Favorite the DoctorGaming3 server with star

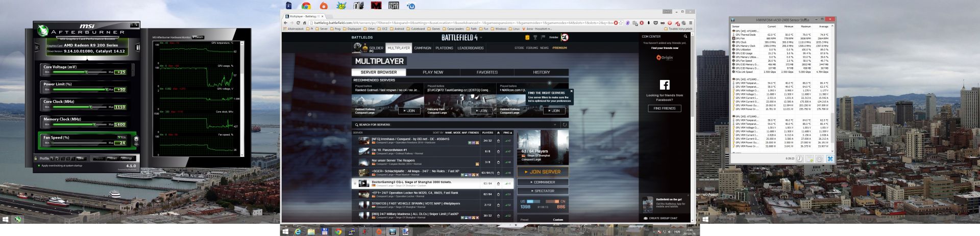pyautogui.click(x=355, y=183)
